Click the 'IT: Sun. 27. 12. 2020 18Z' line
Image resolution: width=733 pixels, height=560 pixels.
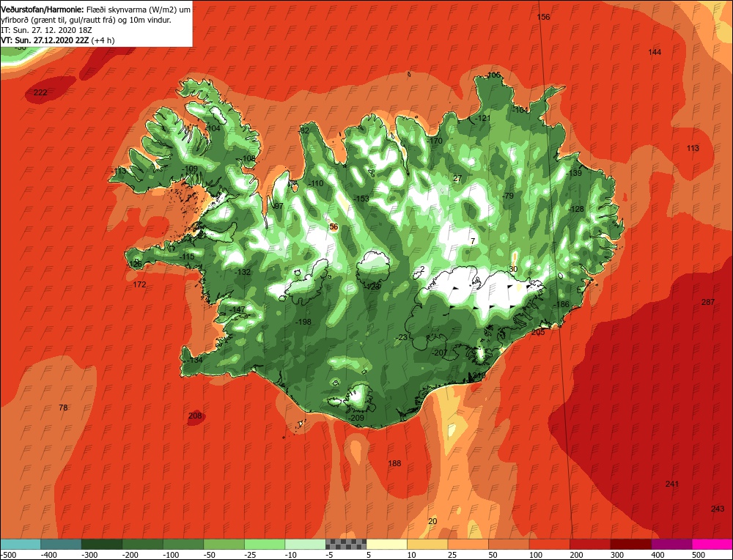click(x=47, y=30)
